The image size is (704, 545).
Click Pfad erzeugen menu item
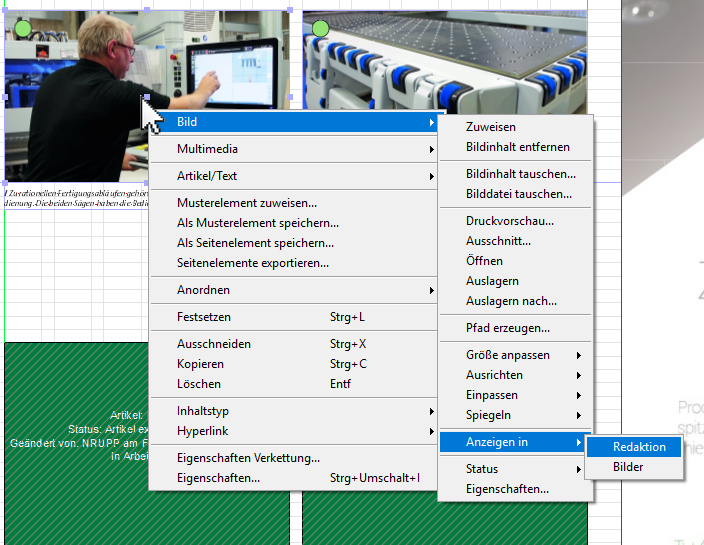[507, 328]
